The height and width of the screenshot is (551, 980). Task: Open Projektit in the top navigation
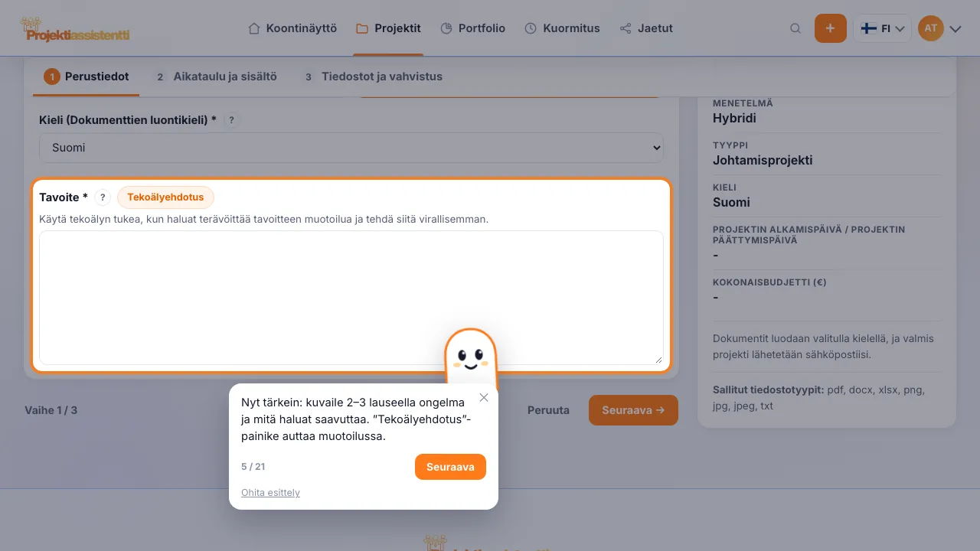(x=388, y=28)
